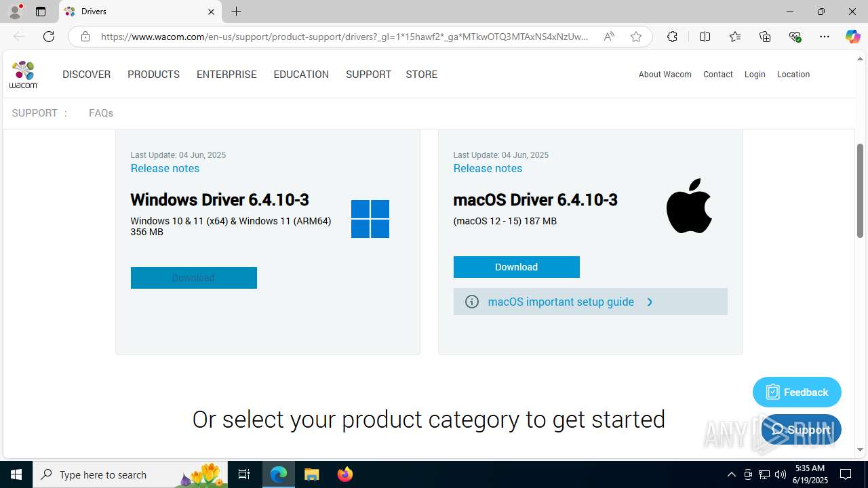This screenshot has width=868, height=488.
Task: Expand macOS important setup guide chevron
Action: (x=650, y=302)
